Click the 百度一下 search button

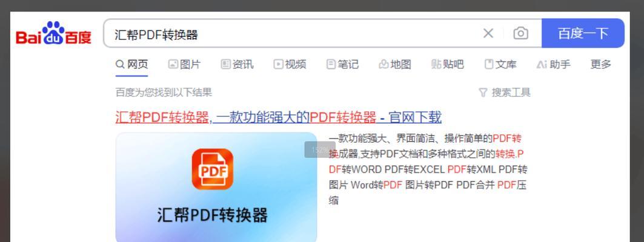(583, 33)
